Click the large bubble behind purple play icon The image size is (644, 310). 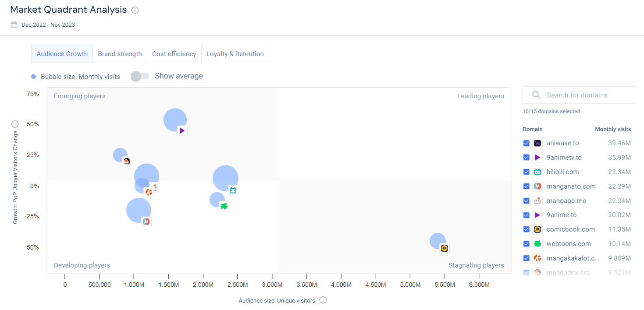(175, 120)
